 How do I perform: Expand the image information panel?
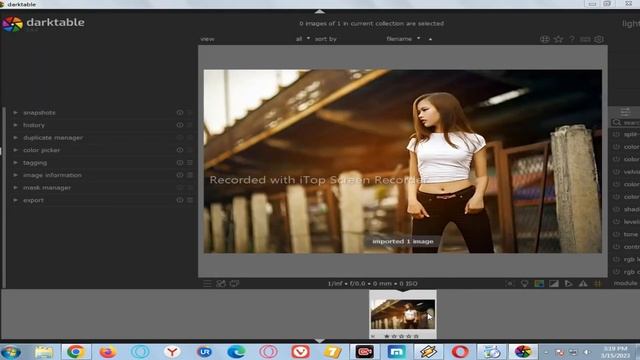(16, 175)
